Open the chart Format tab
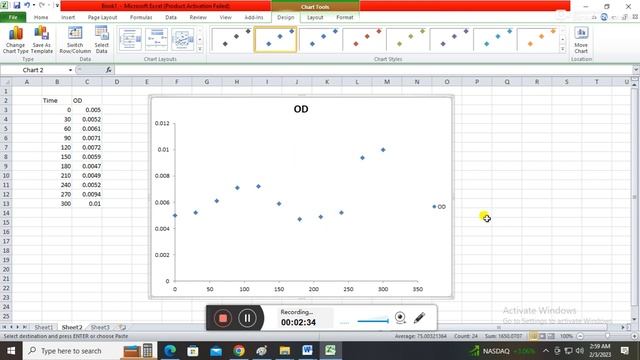The image size is (640, 360). (345, 18)
